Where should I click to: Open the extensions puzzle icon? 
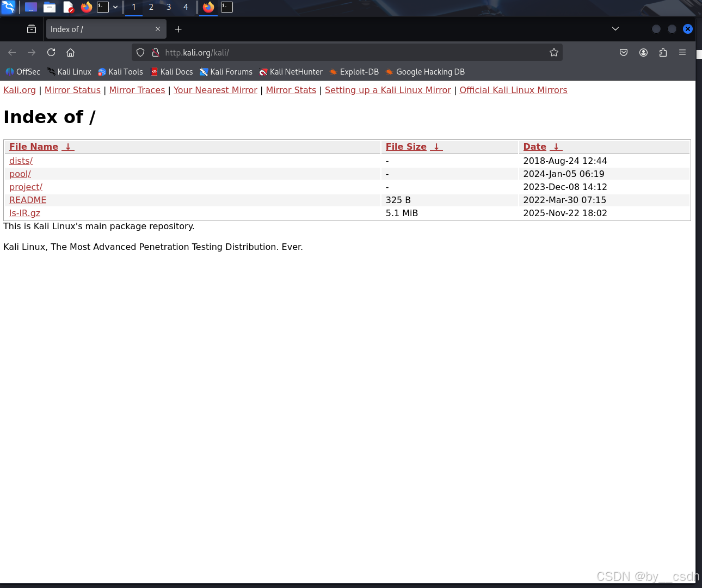click(x=663, y=52)
